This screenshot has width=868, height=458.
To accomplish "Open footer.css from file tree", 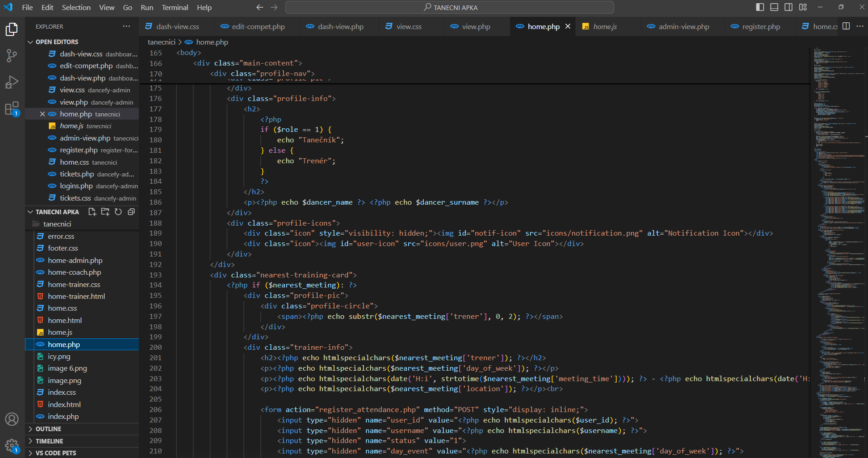I will 82,248.
